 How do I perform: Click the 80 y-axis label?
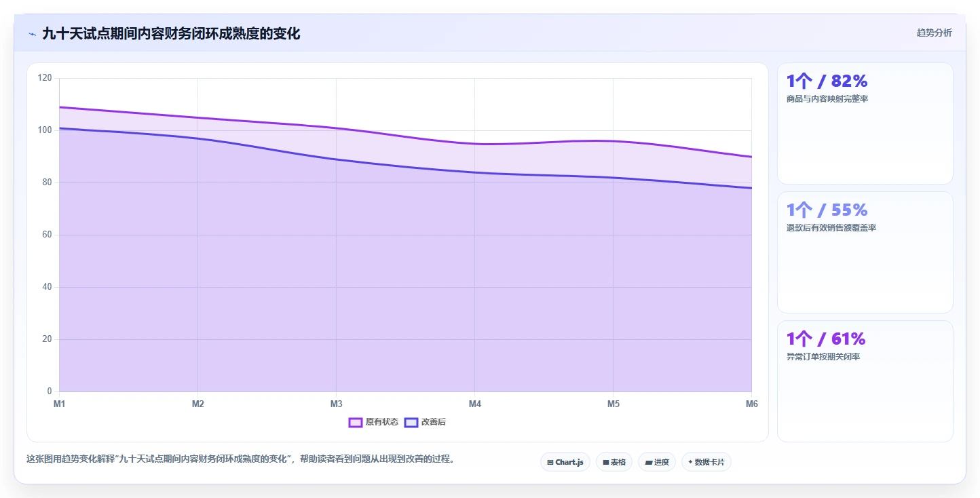tap(47, 183)
